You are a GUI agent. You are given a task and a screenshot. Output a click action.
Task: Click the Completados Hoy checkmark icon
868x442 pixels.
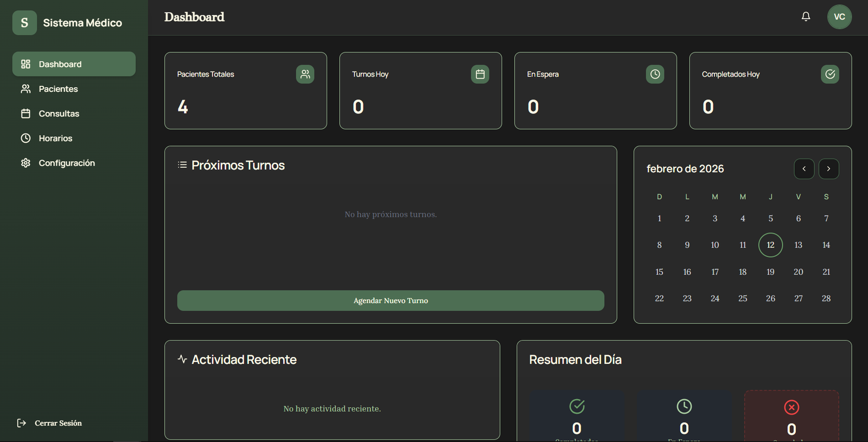point(829,74)
